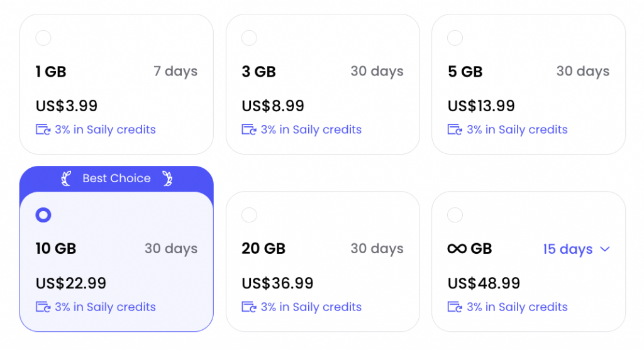Choose the 20 GB radio button
This screenshot has height=350, width=644.
point(249,215)
